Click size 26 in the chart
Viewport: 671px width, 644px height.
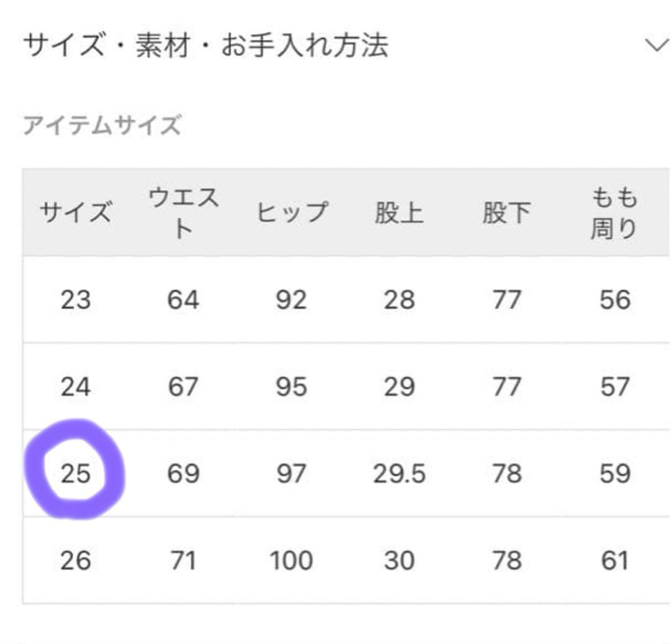coord(76,560)
